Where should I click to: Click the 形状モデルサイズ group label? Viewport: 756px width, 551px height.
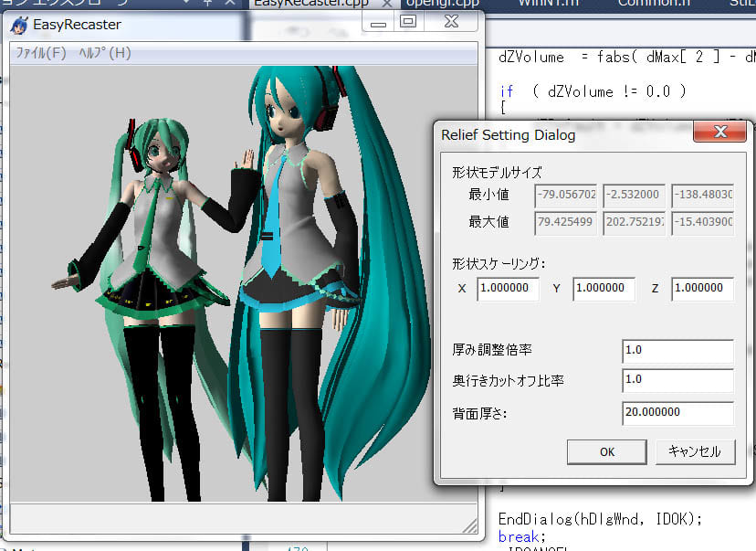point(497,173)
